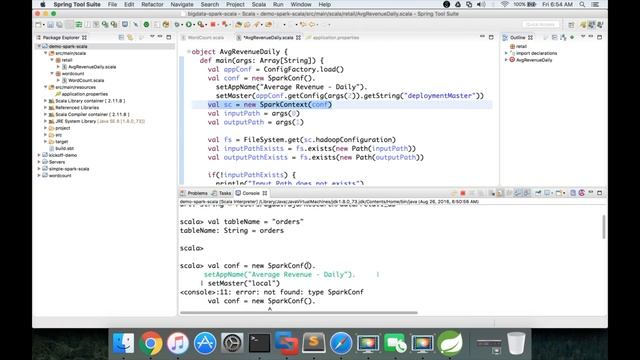This screenshot has height=360, width=640.
Task: Click the volume icon in menu bar
Action: pyautogui.click(x=481, y=4)
